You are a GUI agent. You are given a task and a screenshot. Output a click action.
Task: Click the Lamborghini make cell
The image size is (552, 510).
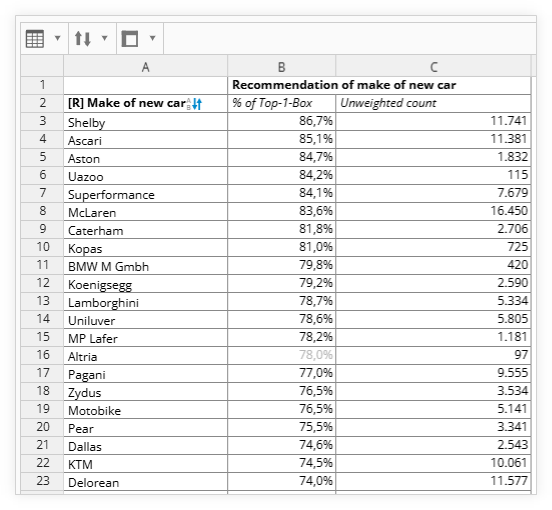pos(145,302)
